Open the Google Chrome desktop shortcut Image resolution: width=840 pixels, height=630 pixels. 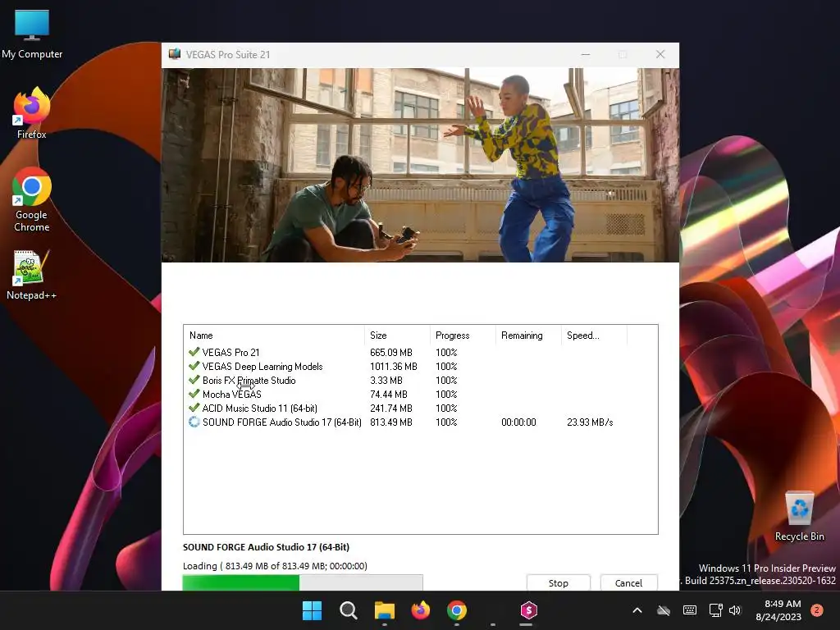point(32,199)
